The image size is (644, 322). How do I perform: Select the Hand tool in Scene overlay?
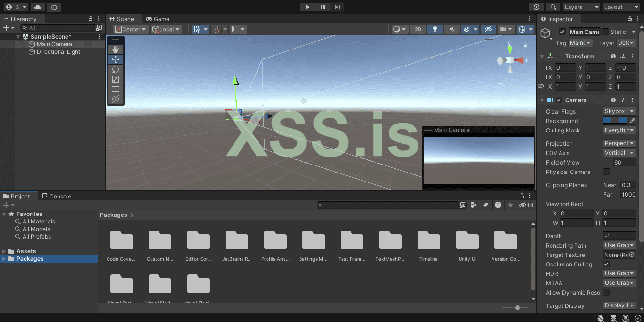(x=116, y=50)
